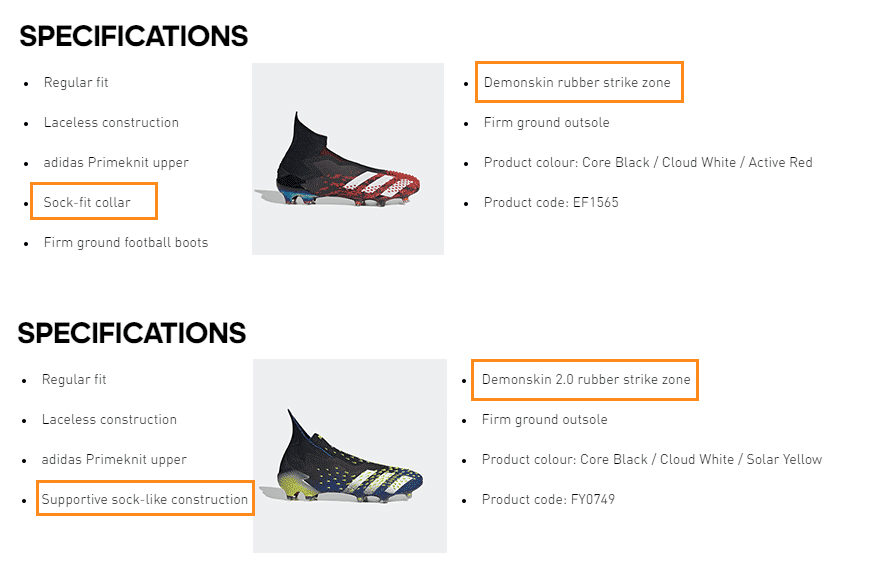Click the top SPECIFICATIONS heading
The image size is (882, 576).
click(133, 36)
